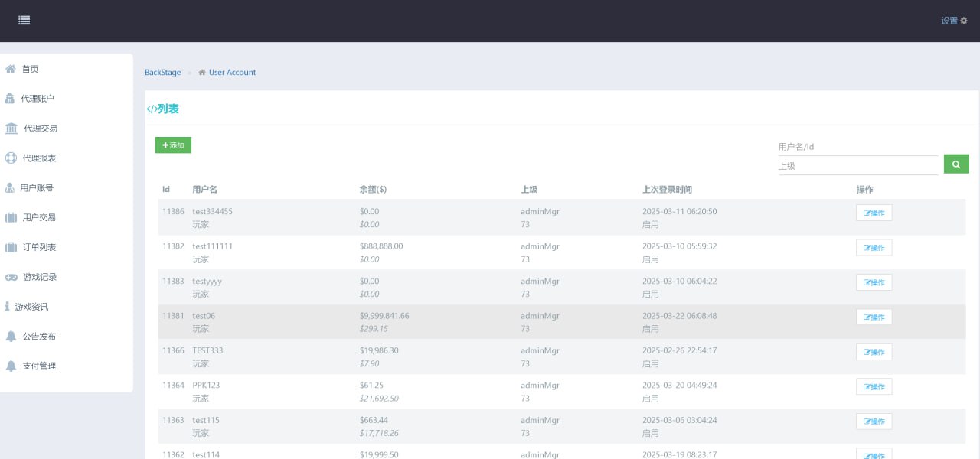
Task: Open 操作 for user PPK123
Action: (x=874, y=386)
